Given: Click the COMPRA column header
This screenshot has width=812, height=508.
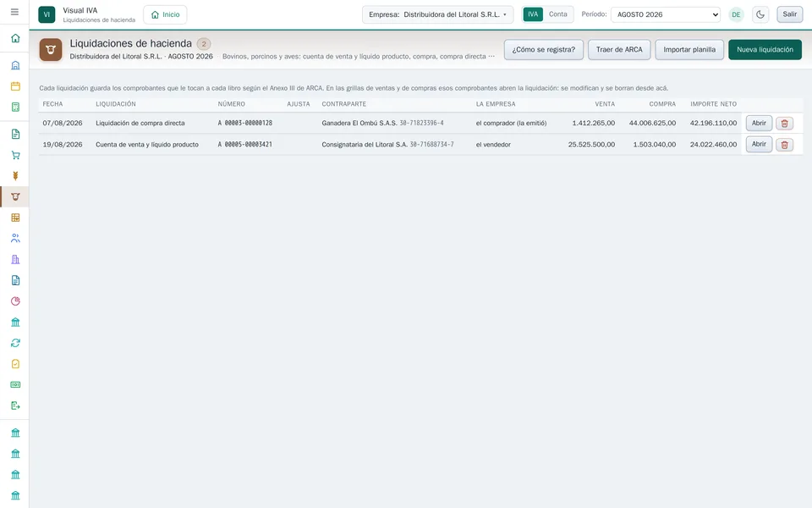Looking at the screenshot, I should coord(662,104).
